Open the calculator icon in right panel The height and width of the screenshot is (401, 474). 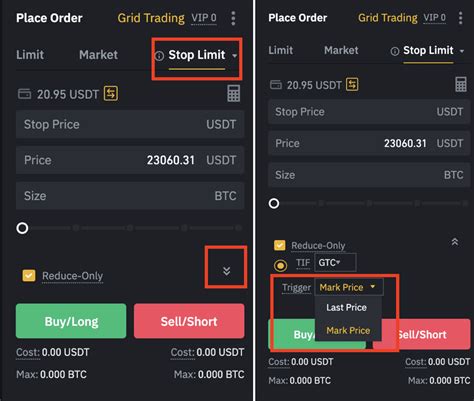[461, 84]
